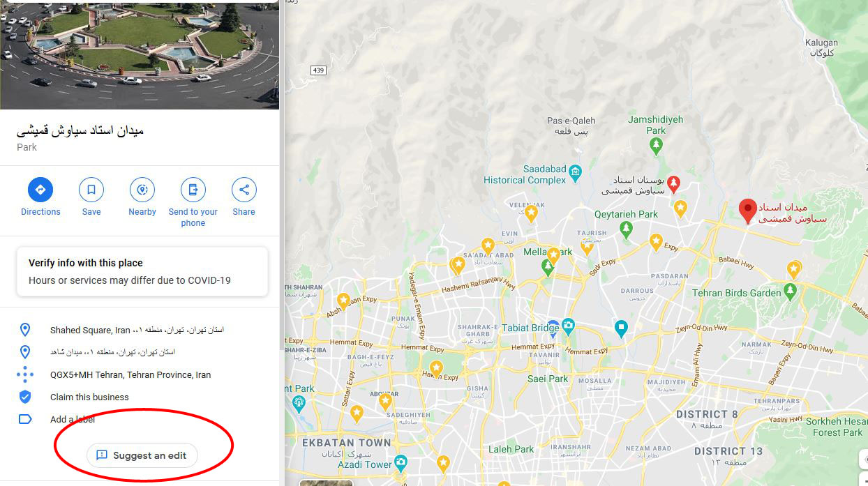Click the میدان شاهد address pin icon

click(x=25, y=352)
